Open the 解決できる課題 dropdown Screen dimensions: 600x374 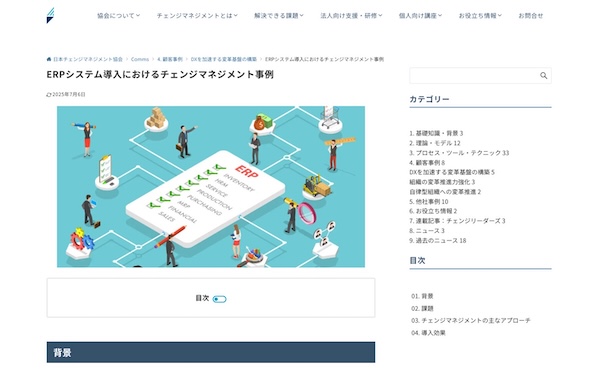(279, 16)
